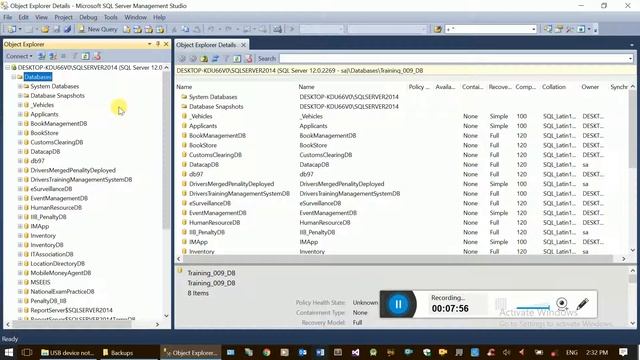
Task: Click Registered Servers icon in the toolbar
Action: pyautogui.click(x=548, y=29)
